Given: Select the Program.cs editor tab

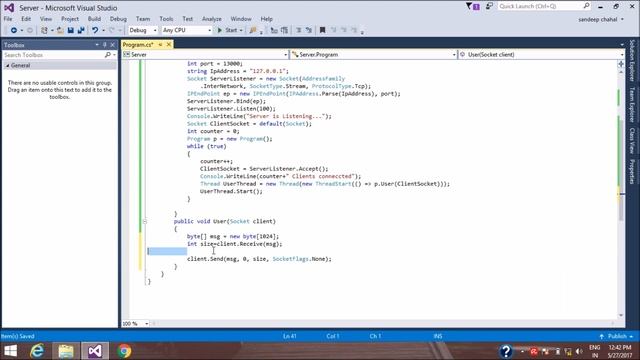Looking at the screenshot, I should tap(138, 44).
